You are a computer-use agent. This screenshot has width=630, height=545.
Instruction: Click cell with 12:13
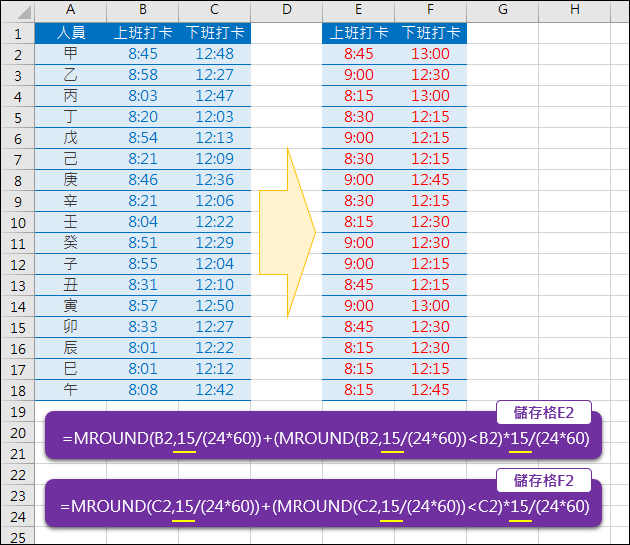click(x=215, y=138)
